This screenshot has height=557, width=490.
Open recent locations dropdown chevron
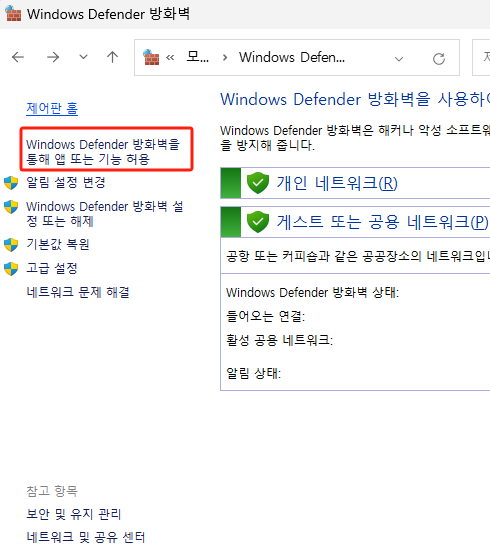(x=83, y=57)
